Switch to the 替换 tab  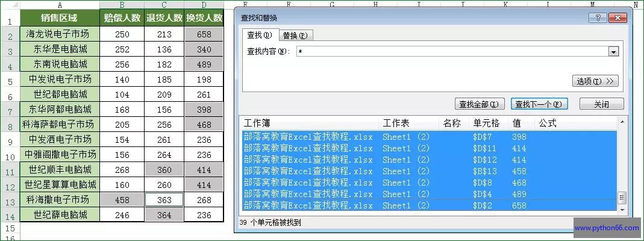294,35
